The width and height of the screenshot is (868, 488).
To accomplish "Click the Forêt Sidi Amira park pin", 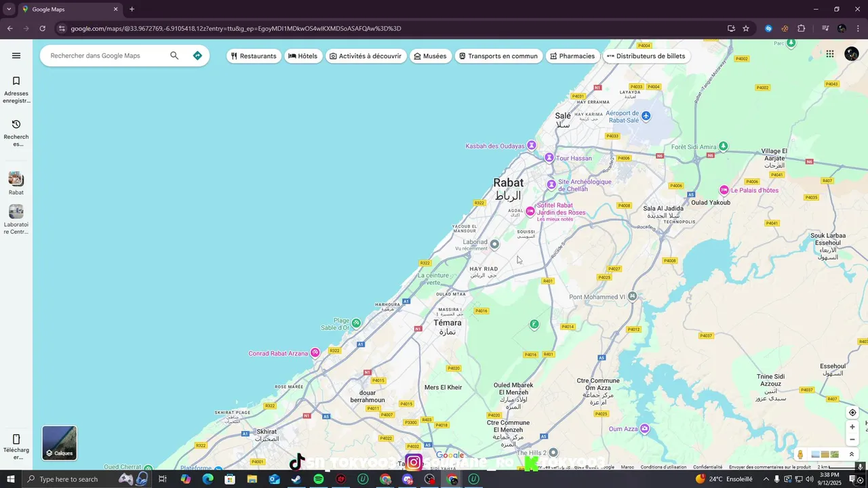I will point(724,146).
